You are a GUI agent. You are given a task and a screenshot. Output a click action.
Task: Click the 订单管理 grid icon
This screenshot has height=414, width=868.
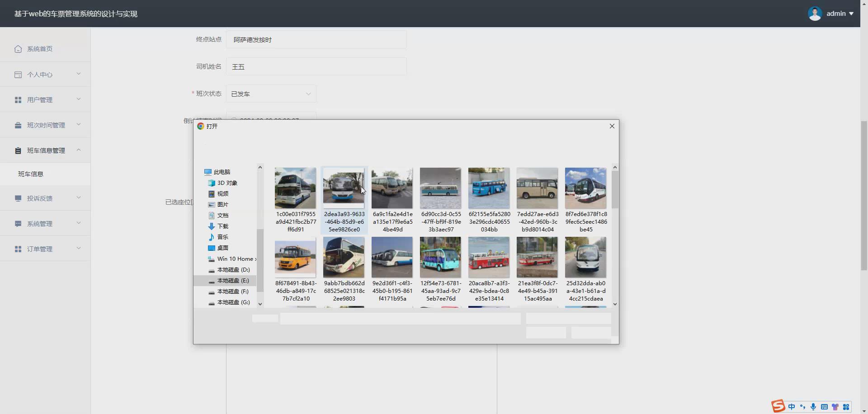pyautogui.click(x=18, y=249)
